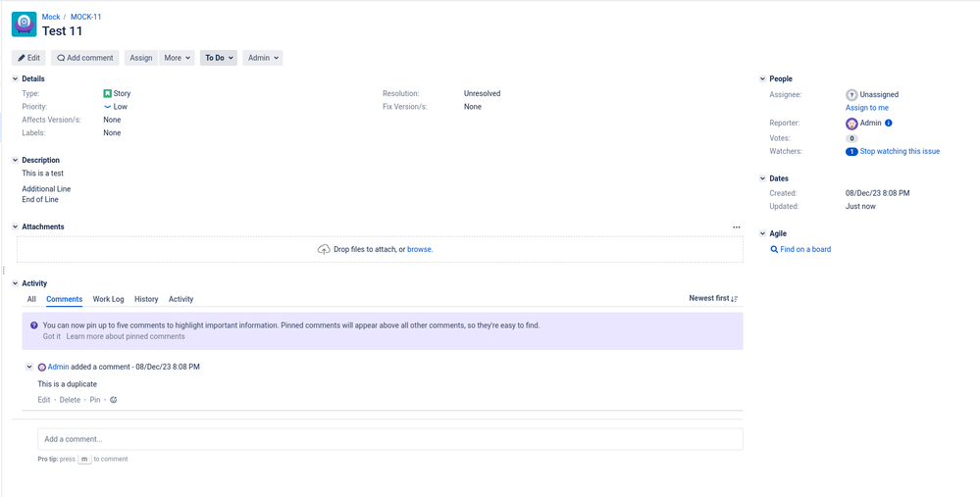Collapse the Activity section

(15, 283)
